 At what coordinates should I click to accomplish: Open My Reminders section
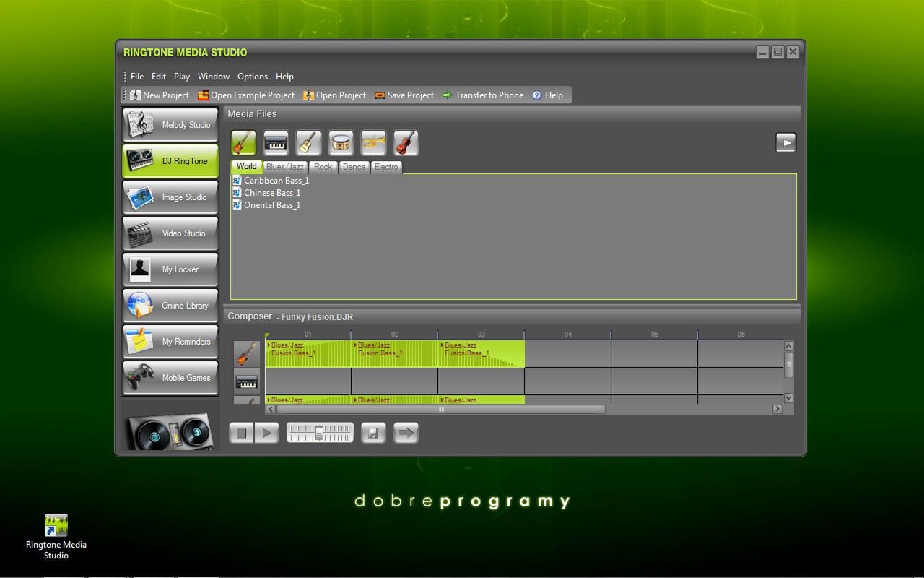point(170,342)
